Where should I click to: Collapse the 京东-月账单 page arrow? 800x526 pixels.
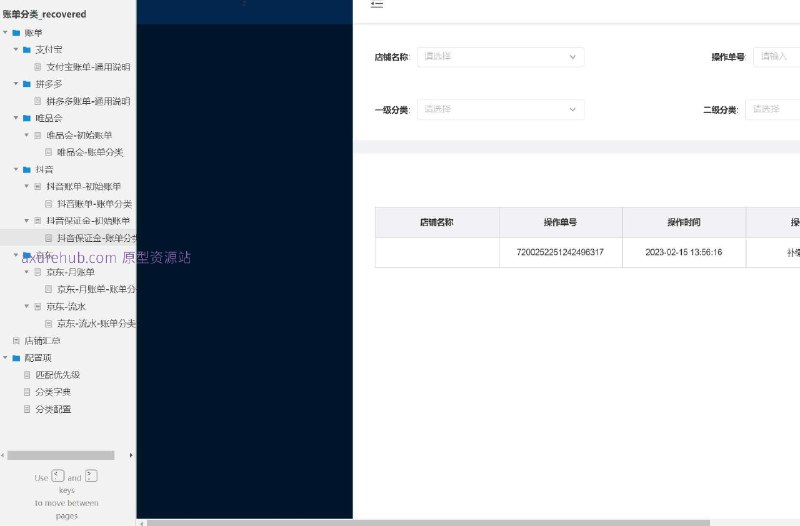(27, 272)
